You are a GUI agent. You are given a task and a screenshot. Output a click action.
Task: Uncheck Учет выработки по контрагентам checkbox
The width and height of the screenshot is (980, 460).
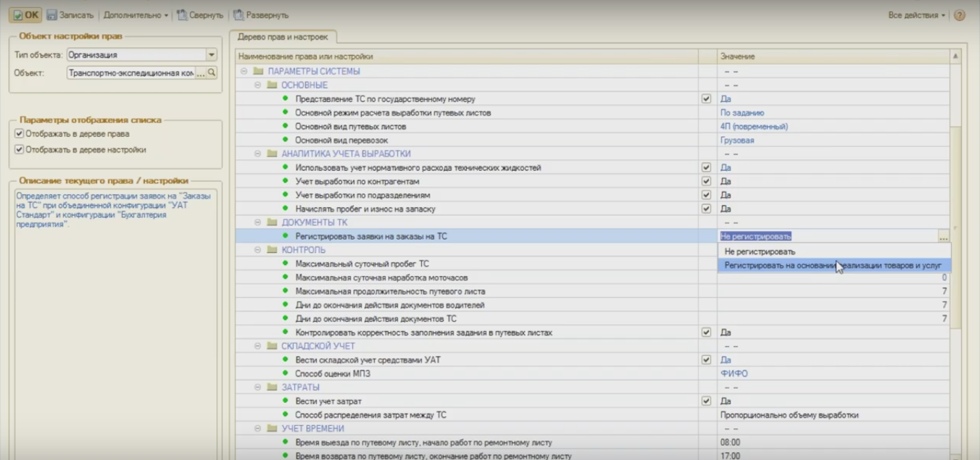[x=706, y=182]
